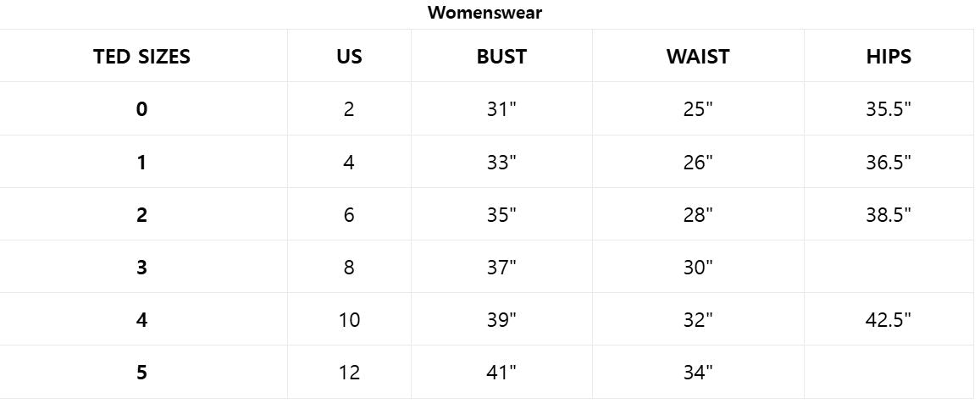Click the WAIST column header
Viewport: 980px width, 420px height.
698,57
